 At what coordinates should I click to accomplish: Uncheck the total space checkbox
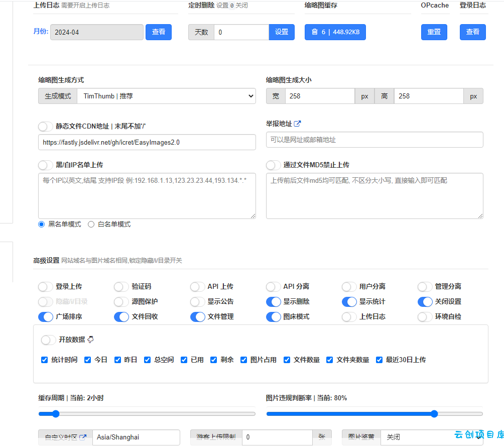point(147,360)
